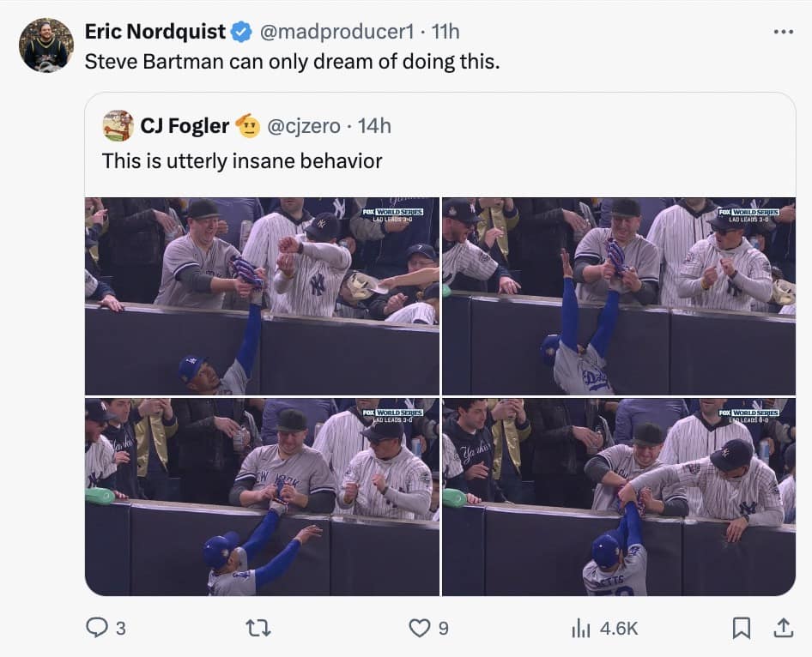
Task: Like the tweet with heart icon
Action: point(419,629)
